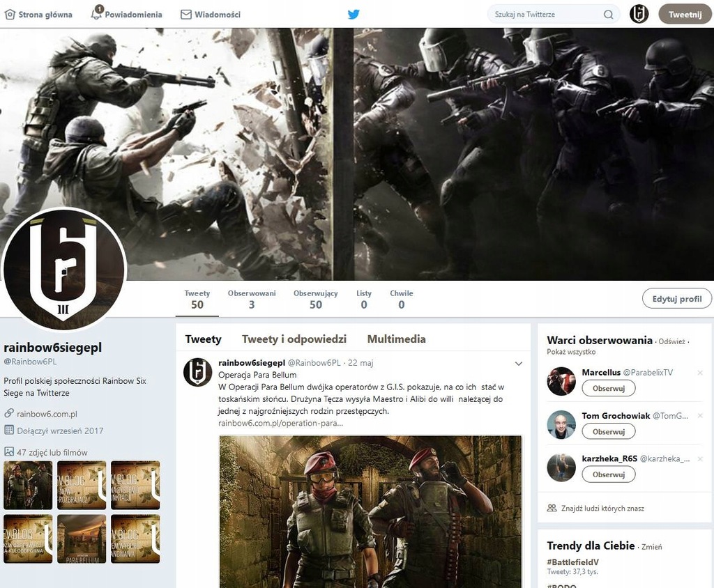The height and width of the screenshot is (588, 714).
Task: Focus the Szukaj na Twitterze search field
Action: (553, 14)
